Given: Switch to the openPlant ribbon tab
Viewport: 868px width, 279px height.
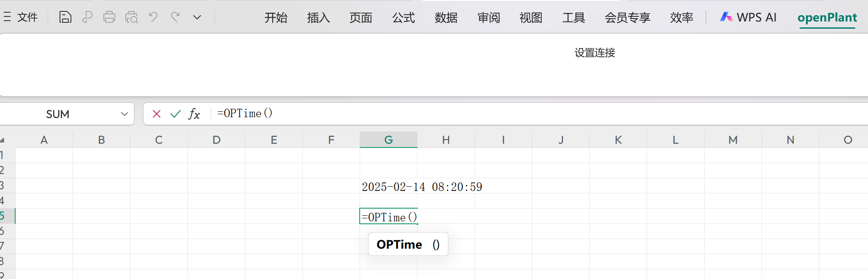Looking at the screenshot, I should 827,17.
